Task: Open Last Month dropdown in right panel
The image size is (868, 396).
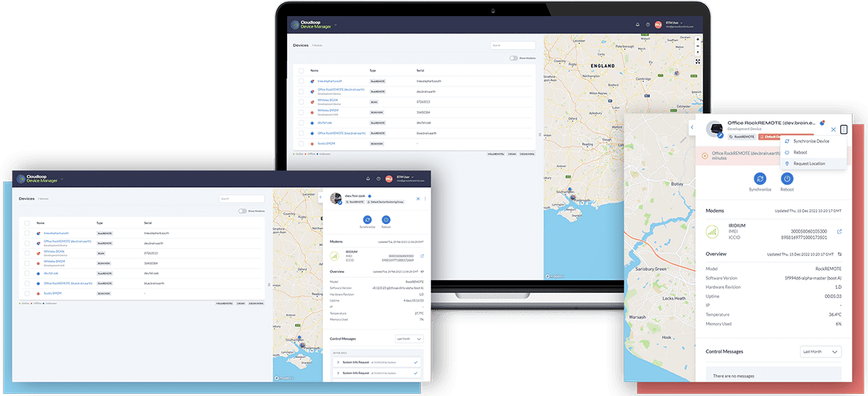Action: click(820, 351)
